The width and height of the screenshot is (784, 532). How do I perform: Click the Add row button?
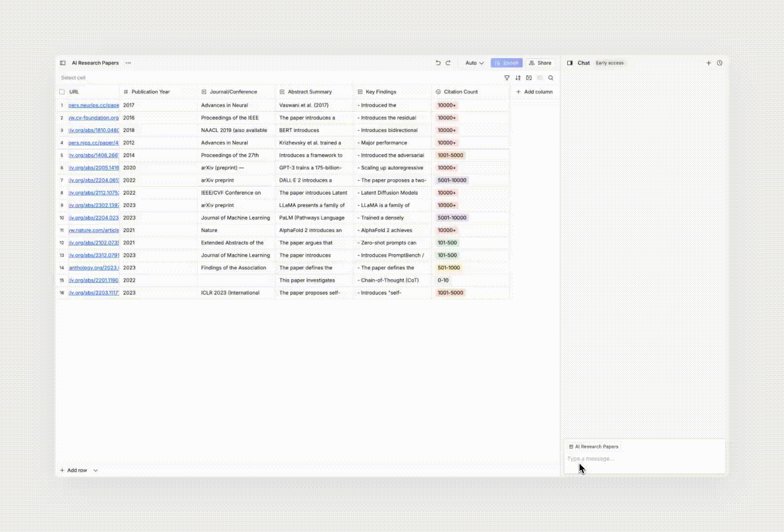(x=73, y=470)
